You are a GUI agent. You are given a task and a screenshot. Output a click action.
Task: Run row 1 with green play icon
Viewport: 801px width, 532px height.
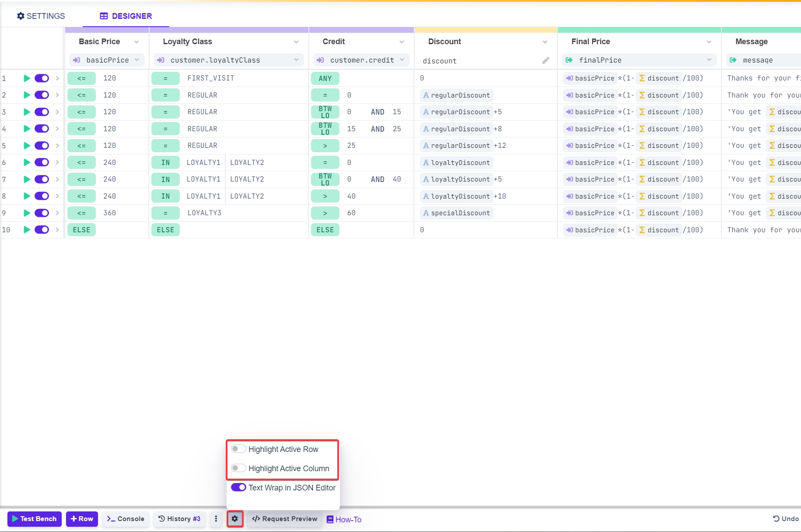pyautogui.click(x=27, y=78)
